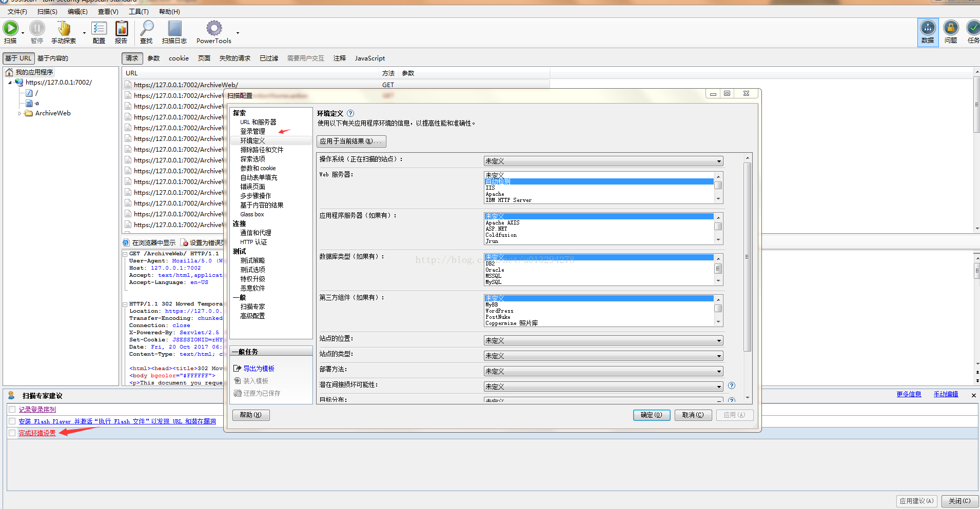Switch to the tasks view icon
980x509 pixels.
point(973,28)
